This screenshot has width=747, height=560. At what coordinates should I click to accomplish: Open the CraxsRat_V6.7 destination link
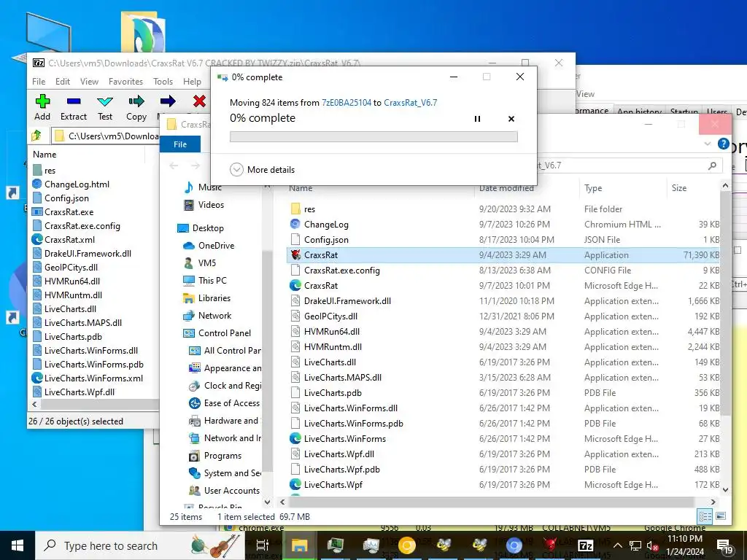[410, 102]
